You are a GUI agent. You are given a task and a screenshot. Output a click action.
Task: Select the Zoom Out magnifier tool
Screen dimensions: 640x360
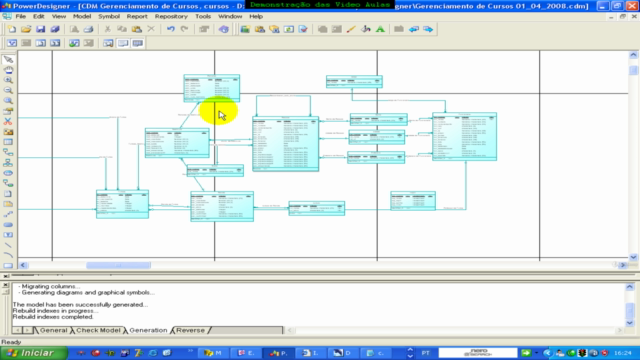[8, 90]
